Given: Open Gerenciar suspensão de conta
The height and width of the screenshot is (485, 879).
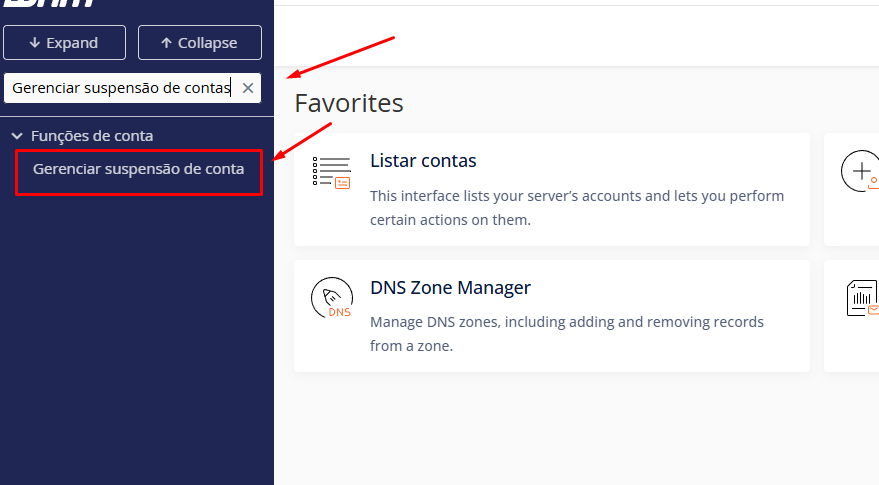Looking at the screenshot, I should 138,169.
